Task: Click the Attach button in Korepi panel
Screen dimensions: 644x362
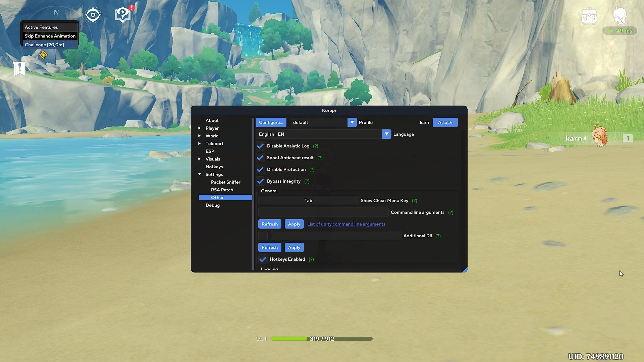Action: (x=445, y=122)
